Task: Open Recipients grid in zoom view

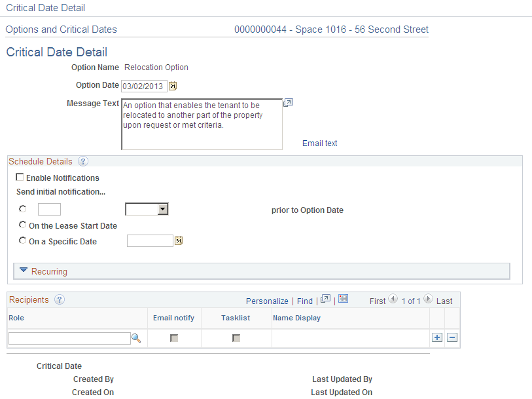Action: point(325,300)
